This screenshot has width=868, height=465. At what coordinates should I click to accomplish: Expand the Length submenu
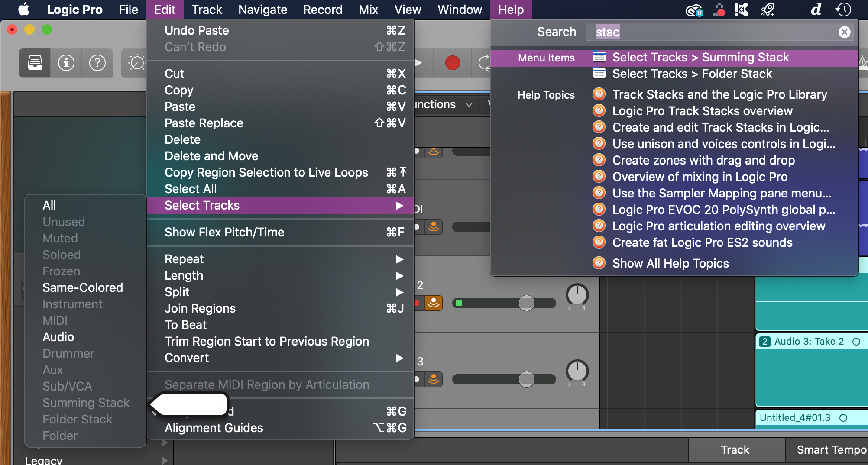coord(280,275)
